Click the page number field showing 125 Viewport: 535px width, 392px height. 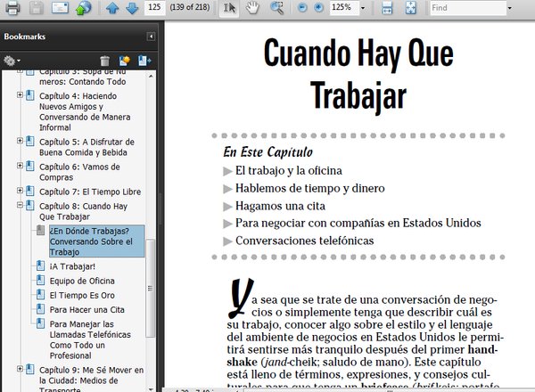154,7
